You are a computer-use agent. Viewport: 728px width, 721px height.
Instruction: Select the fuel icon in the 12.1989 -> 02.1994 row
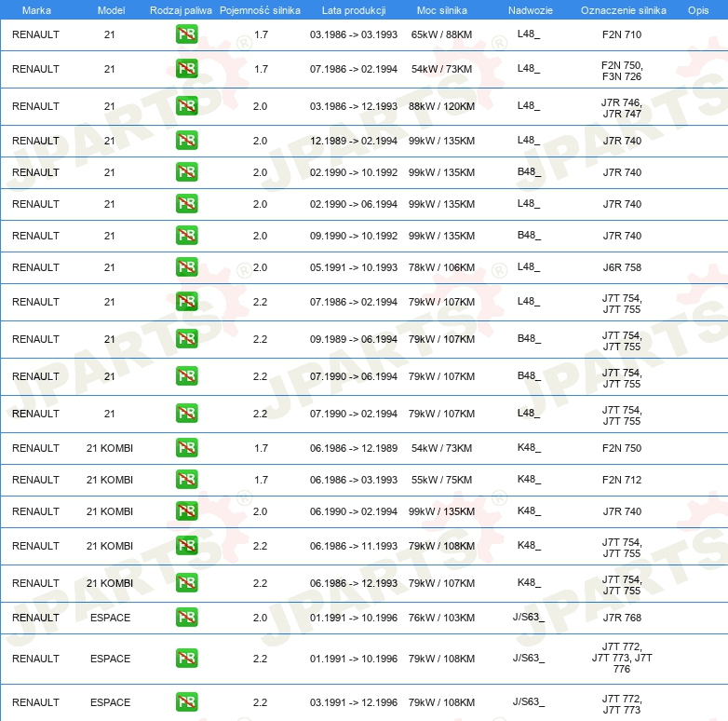coord(186,141)
